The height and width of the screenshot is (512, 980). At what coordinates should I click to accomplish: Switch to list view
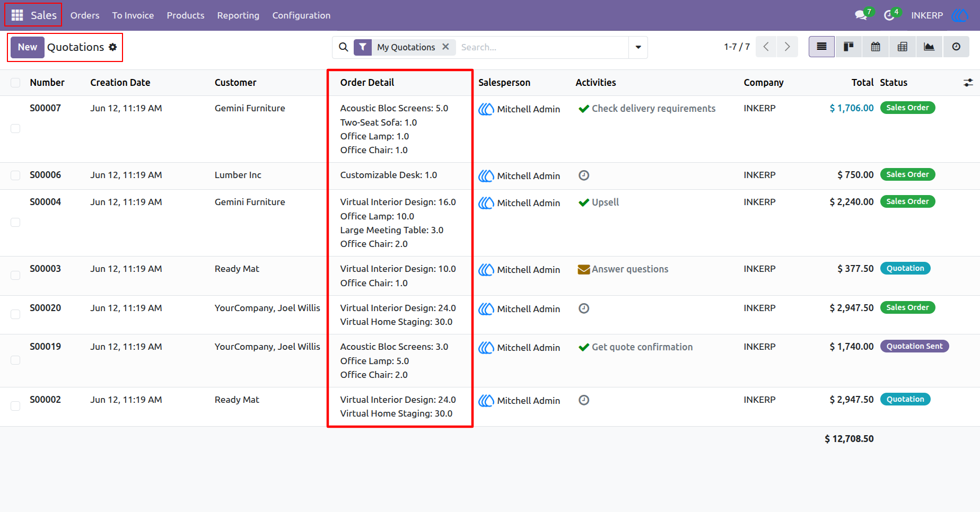tap(821, 47)
